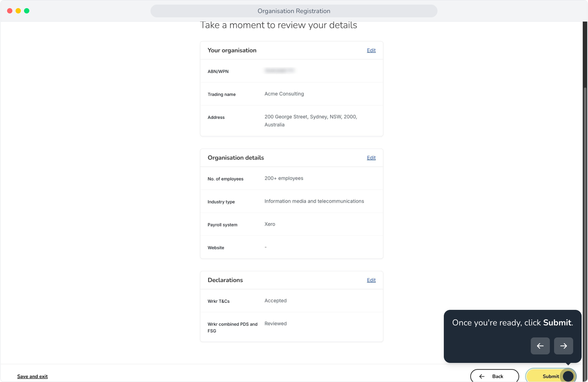Click Save and exit link
This screenshot has width=588, height=382.
[x=33, y=376]
